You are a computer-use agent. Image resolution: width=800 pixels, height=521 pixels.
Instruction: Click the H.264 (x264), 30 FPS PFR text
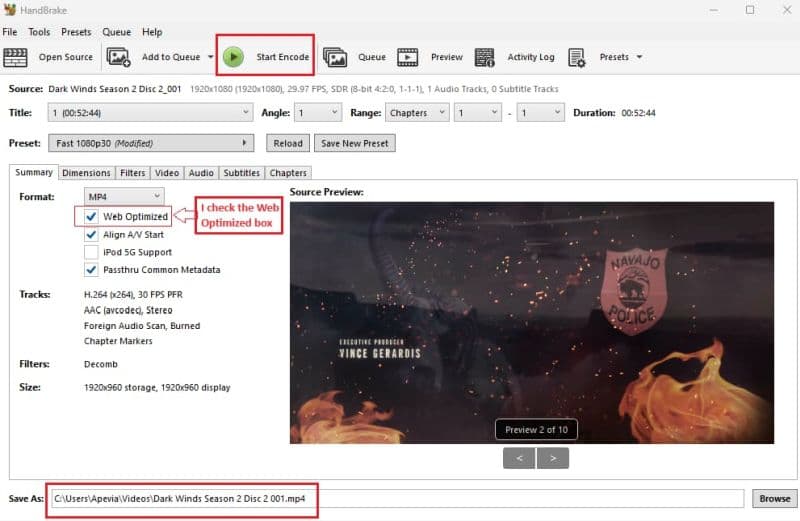tap(133, 294)
